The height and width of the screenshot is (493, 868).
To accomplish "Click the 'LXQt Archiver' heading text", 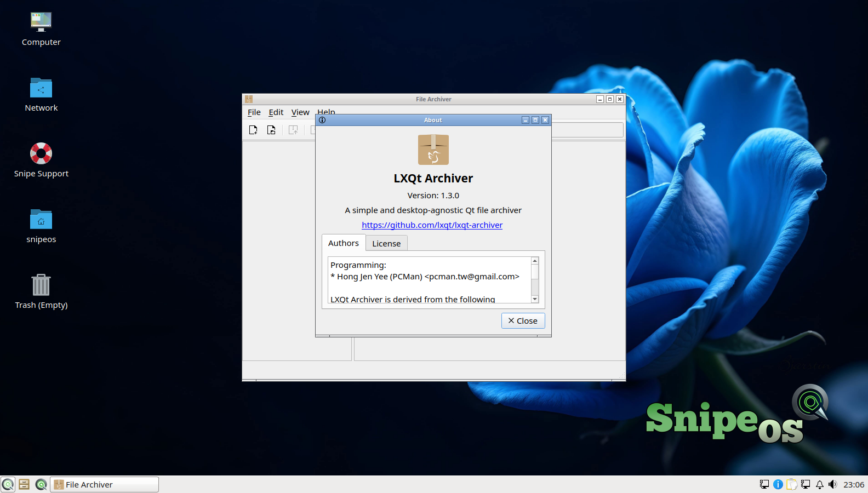I will point(433,179).
